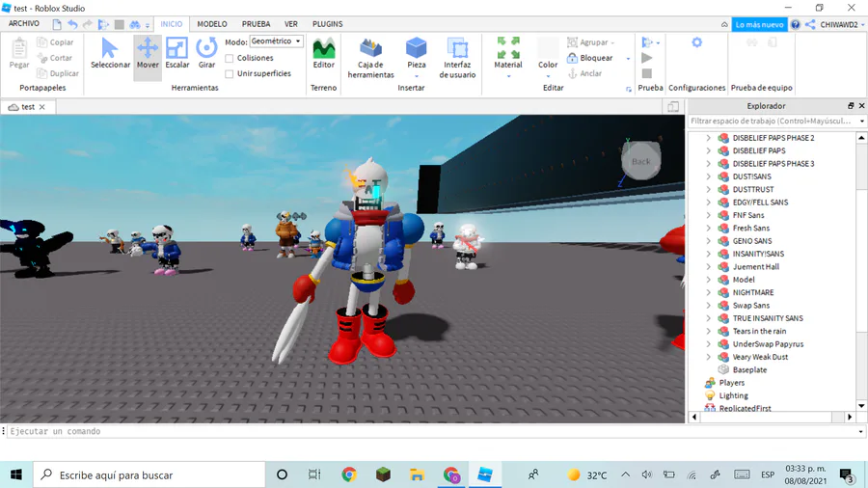Switch to the PLUGINS tab
Image resolution: width=868 pixels, height=488 pixels.
click(x=327, y=24)
